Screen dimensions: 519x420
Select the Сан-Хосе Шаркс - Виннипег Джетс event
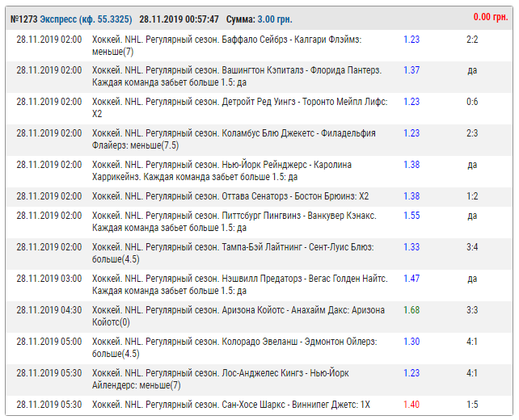231,404
